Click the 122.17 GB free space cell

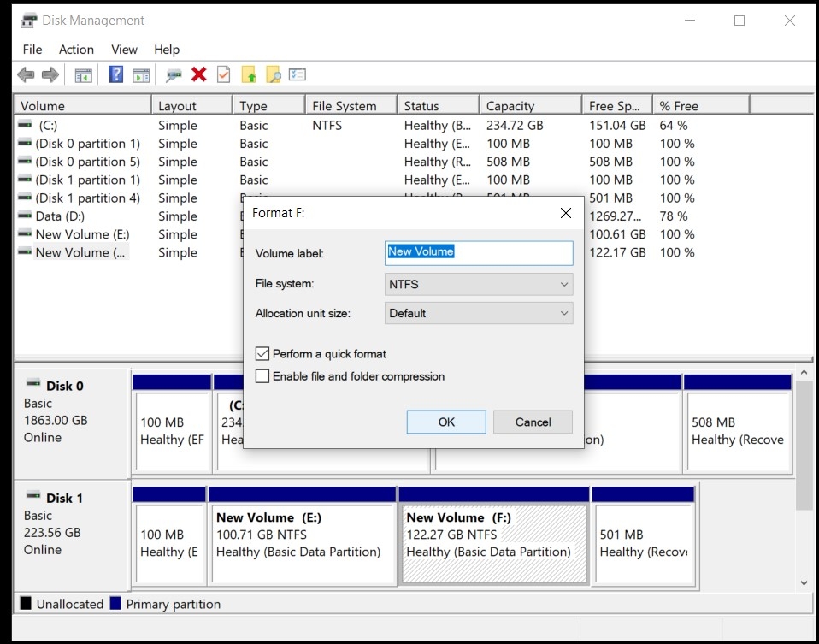click(x=617, y=252)
